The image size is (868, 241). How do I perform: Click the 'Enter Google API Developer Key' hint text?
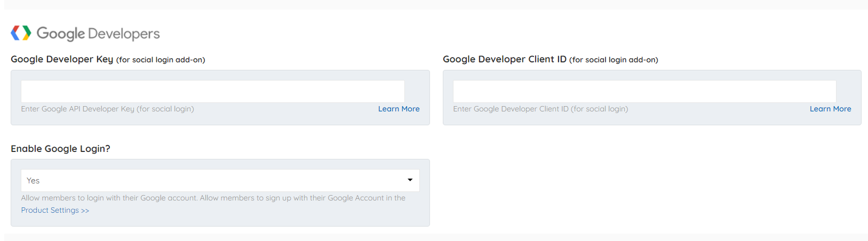coord(107,109)
